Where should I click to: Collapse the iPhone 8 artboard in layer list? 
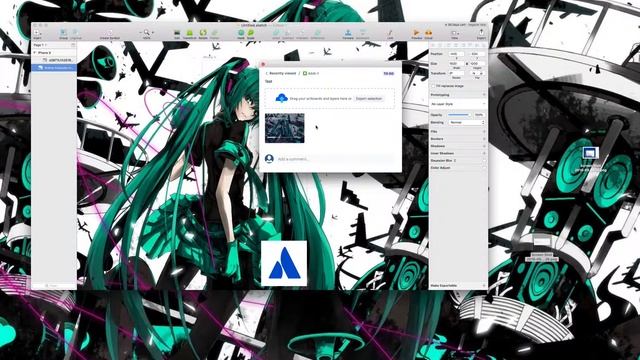coord(35,53)
